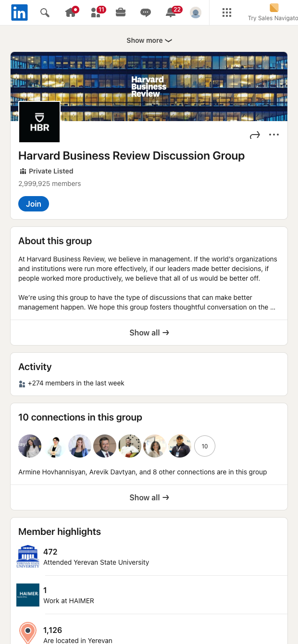Image resolution: width=298 pixels, height=644 pixels.
Task: Open My Network with 11 notifications
Action: click(x=96, y=12)
